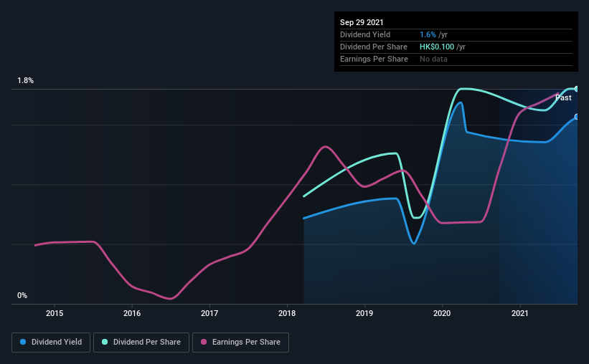This screenshot has width=589, height=364.
Task: Click the pink Earnings Per Share legend dot
Action: tap(204, 342)
